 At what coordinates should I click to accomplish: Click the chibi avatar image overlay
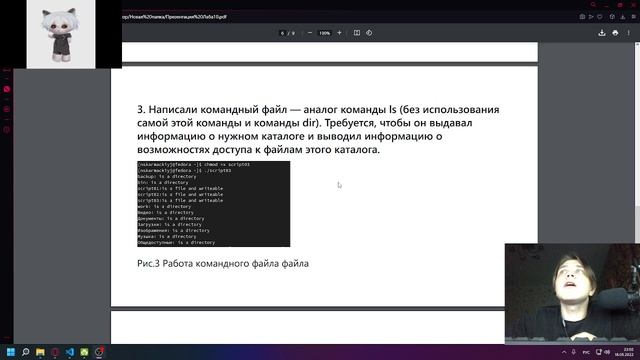click(61, 34)
